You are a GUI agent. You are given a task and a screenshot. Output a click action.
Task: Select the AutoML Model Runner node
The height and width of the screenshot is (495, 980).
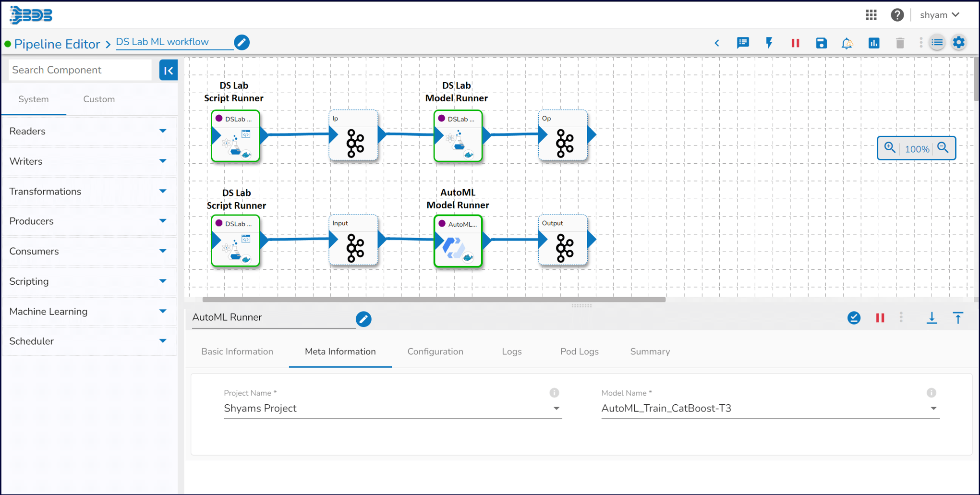[458, 241]
